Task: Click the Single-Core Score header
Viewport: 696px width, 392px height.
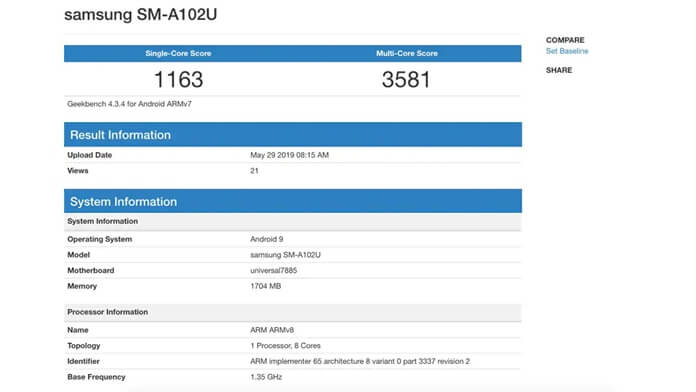Action: (x=178, y=53)
